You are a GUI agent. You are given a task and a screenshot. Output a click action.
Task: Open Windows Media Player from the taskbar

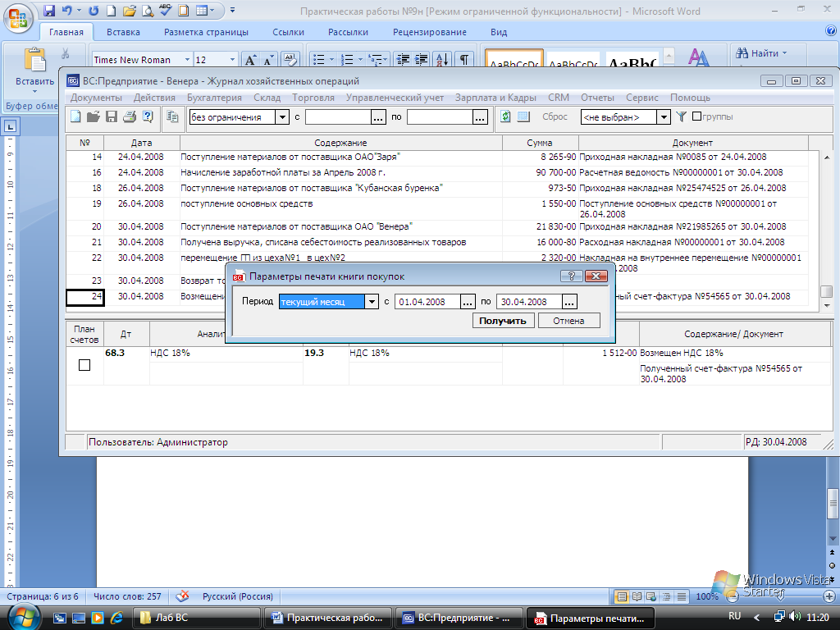coord(98,618)
